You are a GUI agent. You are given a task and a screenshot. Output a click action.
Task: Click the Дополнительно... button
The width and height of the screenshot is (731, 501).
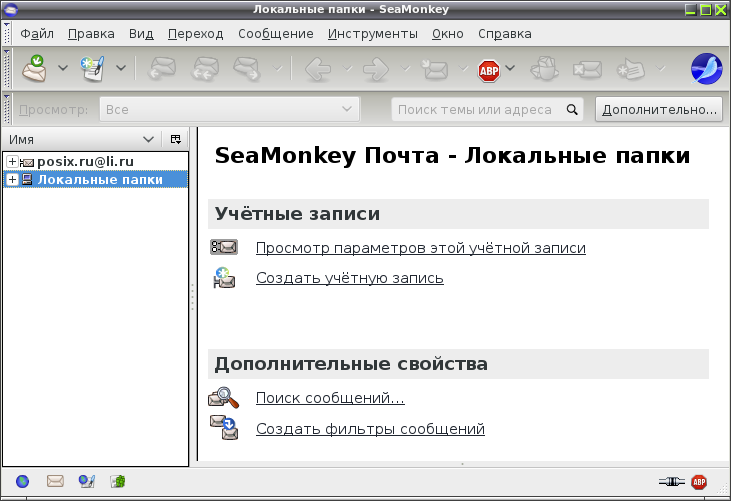[659, 110]
